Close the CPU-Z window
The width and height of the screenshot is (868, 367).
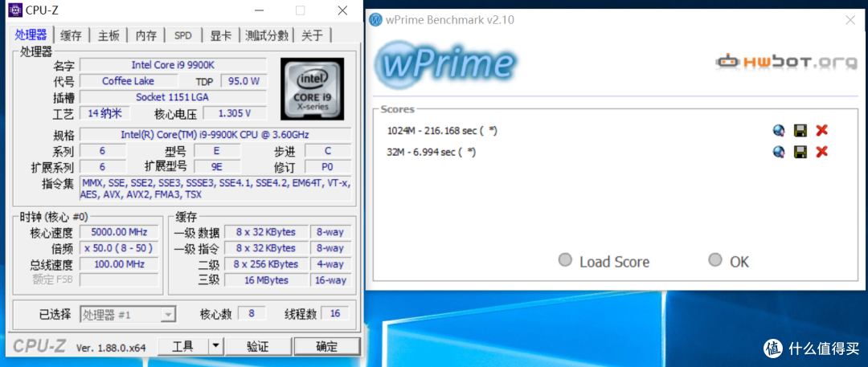342,10
